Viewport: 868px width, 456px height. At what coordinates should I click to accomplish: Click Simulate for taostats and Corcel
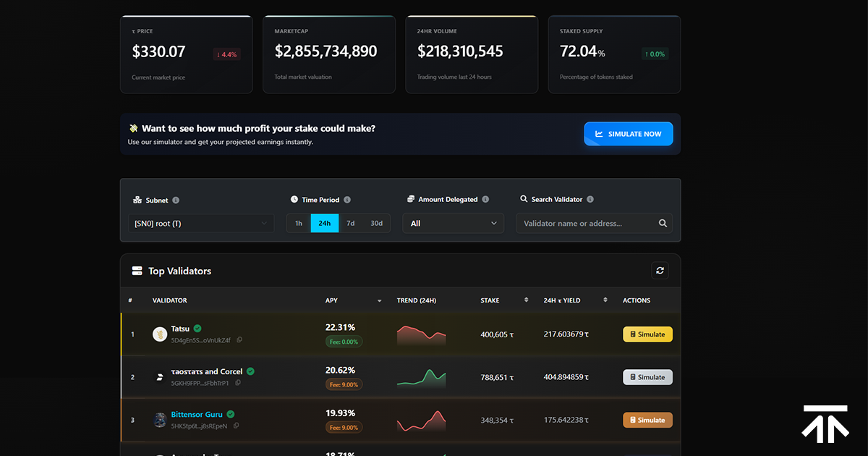click(x=648, y=377)
